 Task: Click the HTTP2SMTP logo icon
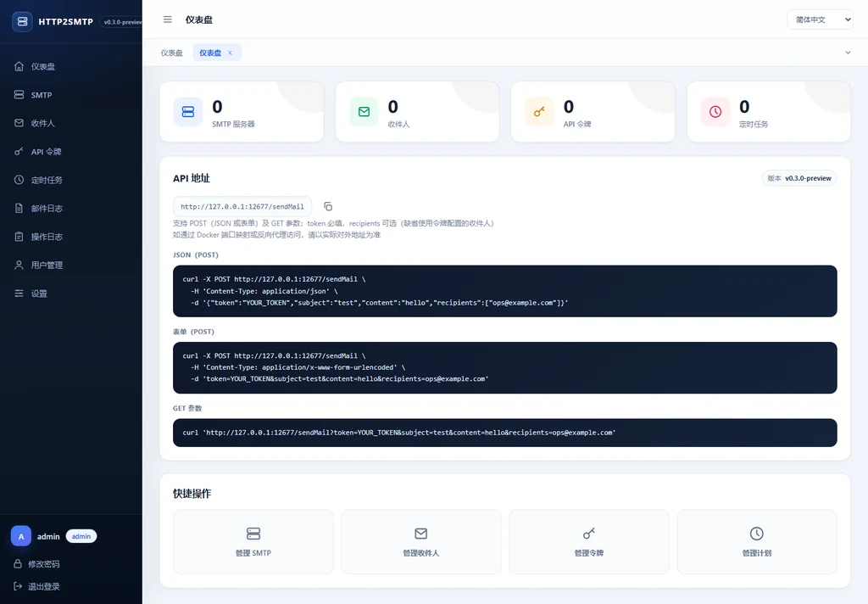[x=22, y=21]
